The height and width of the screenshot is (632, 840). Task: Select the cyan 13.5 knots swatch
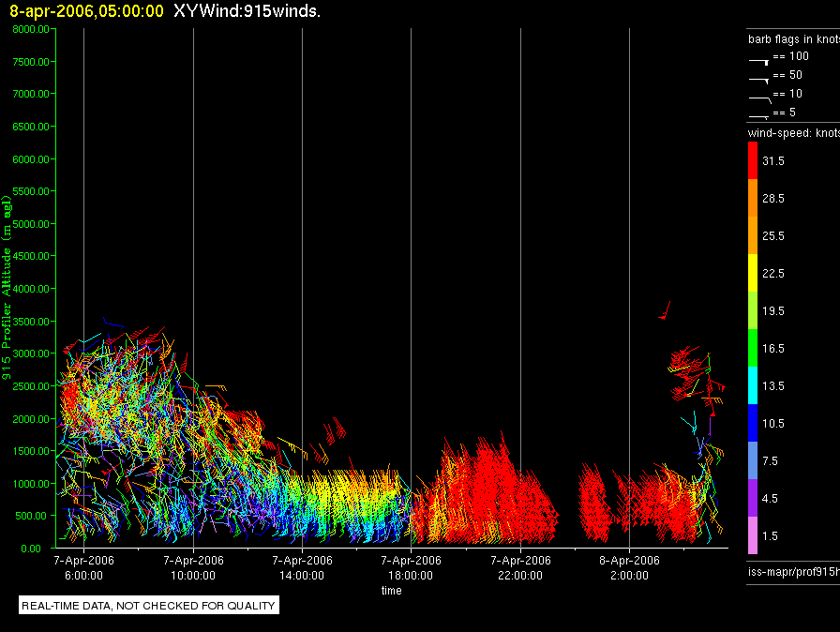click(x=753, y=385)
